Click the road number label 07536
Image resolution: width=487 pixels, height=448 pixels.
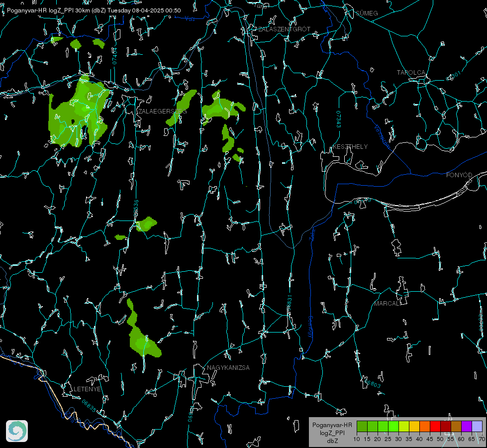coord(136,208)
